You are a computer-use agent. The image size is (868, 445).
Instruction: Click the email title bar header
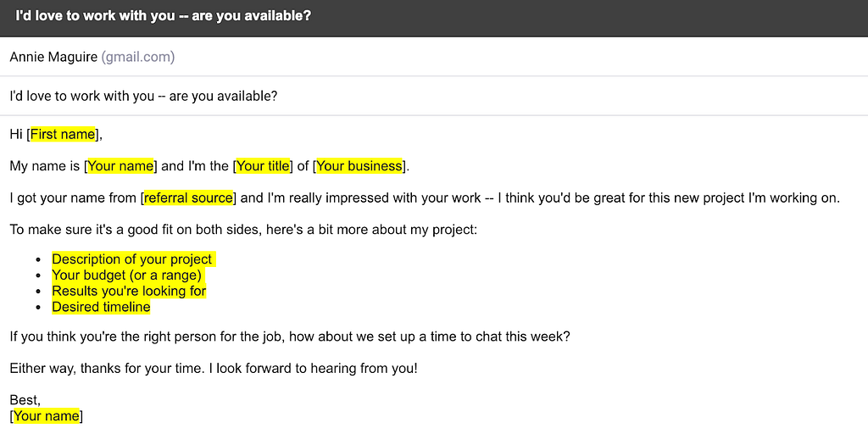point(434,18)
